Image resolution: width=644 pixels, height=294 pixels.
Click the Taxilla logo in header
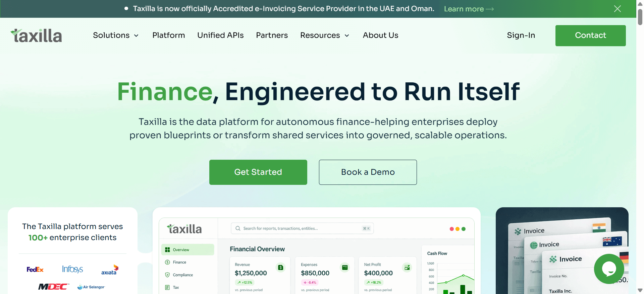point(36,35)
